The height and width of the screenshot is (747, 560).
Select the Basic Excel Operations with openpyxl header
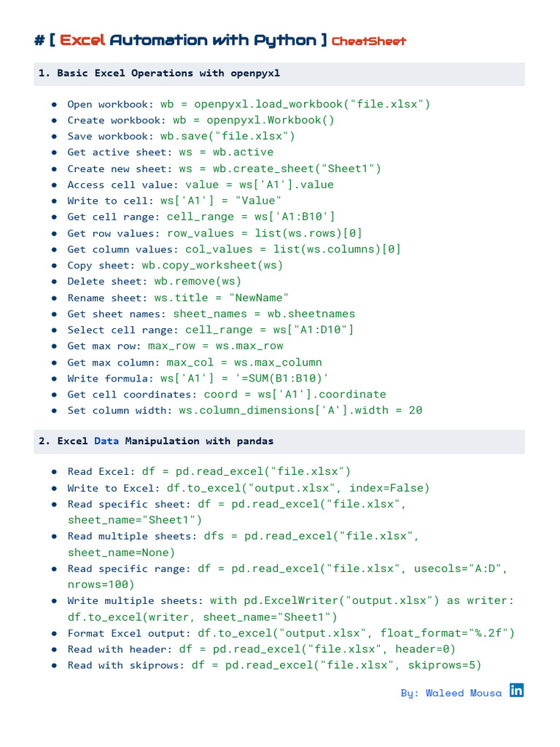pyautogui.click(x=157, y=73)
